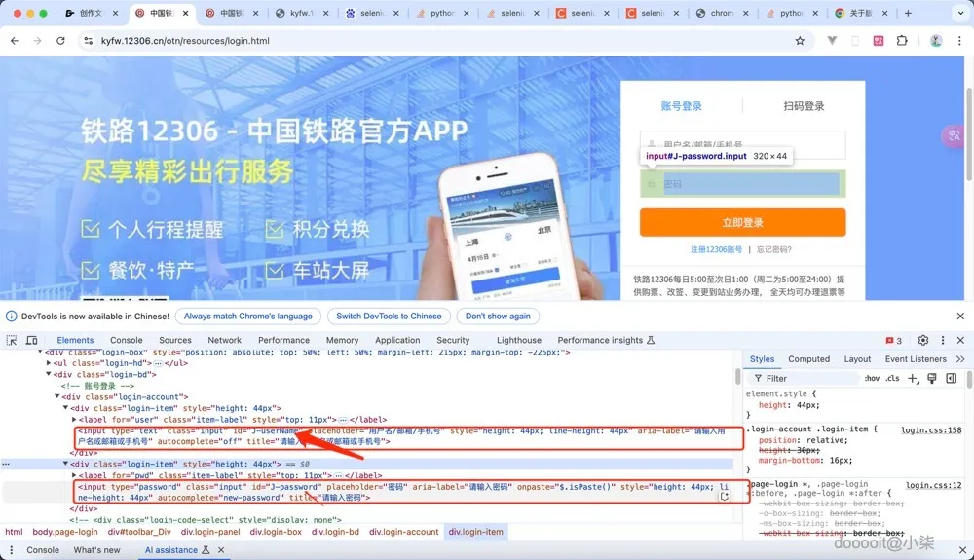Collapse the div class login-bd node
The height and width of the screenshot is (560, 974).
[x=49, y=374]
